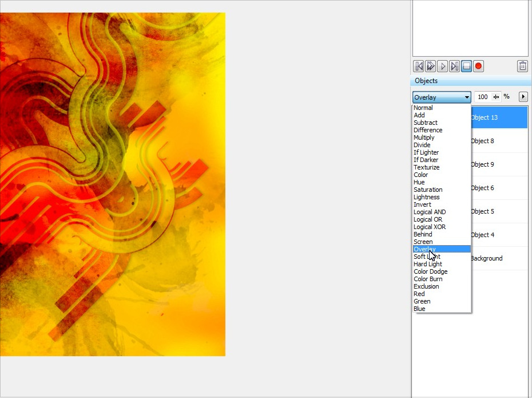Select Soft Light merge mode

pyautogui.click(x=427, y=257)
